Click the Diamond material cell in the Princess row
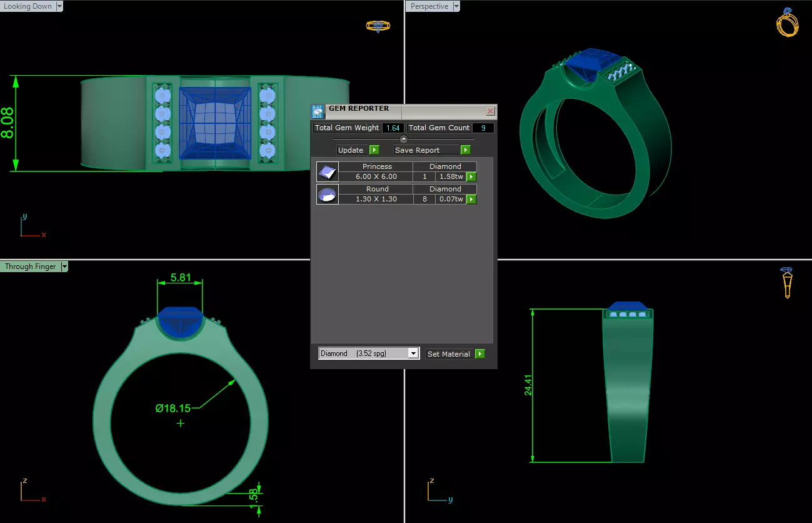This screenshot has width=812, height=523. [x=445, y=166]
